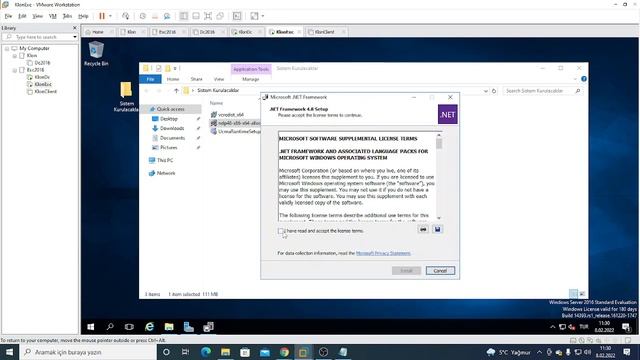Open the VMware Tabs menu

click(67, 16)
